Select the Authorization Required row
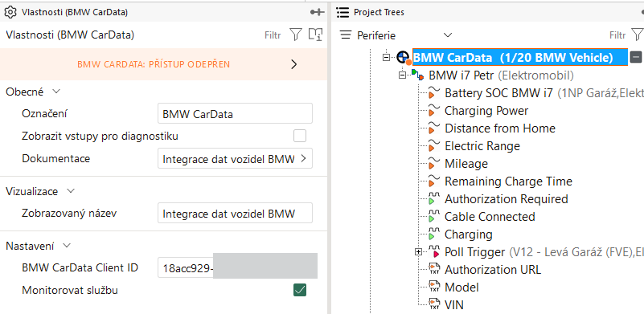Viewport: 644px width, 314px height. (507, 199)
